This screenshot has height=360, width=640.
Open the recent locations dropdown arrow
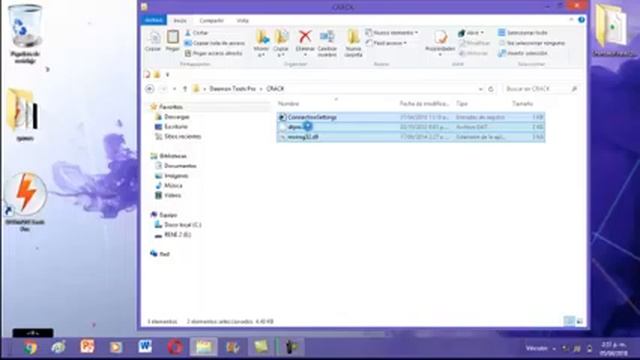(x=174, y=89)
